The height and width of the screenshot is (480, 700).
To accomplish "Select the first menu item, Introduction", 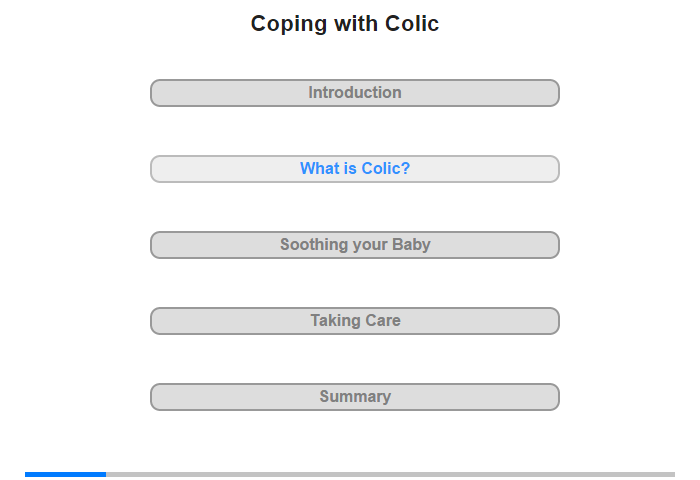I will pyautogui.click(x=354, y=93).
